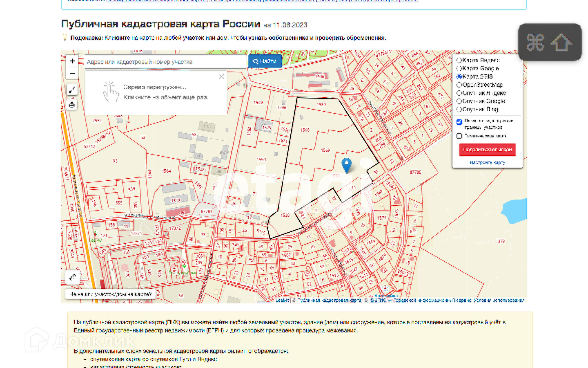Open the Настроить карту link
Viewport: 588px width, 368px height.
pyautogui.click(x=488, y=162)
